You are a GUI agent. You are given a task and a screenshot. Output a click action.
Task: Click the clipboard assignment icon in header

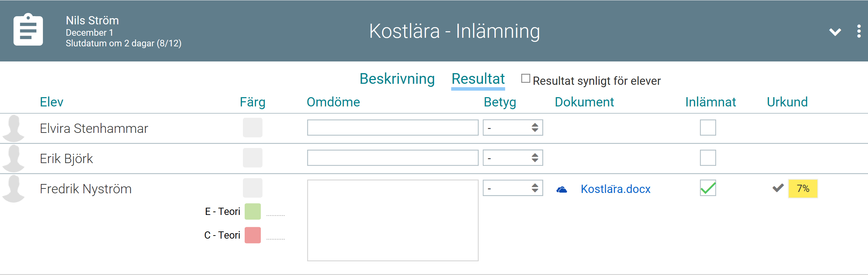coord(28,30)
